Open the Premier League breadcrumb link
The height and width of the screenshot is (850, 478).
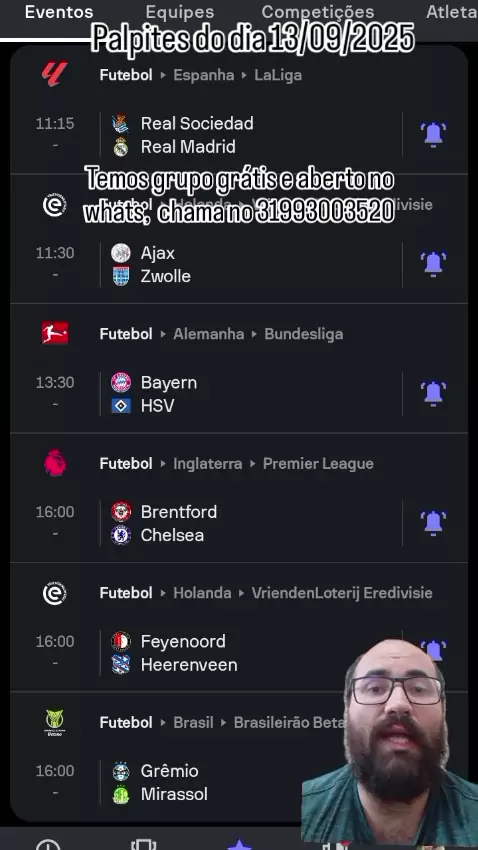(318, 463)
